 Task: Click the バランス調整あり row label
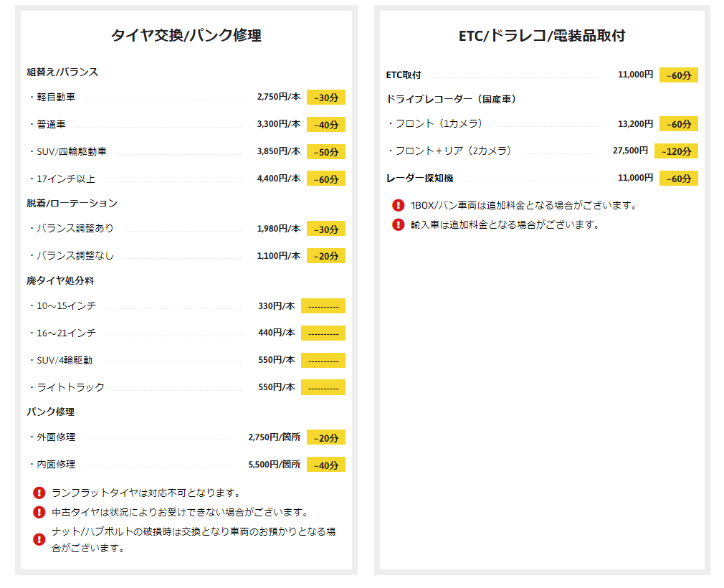[x=75, y=228]
